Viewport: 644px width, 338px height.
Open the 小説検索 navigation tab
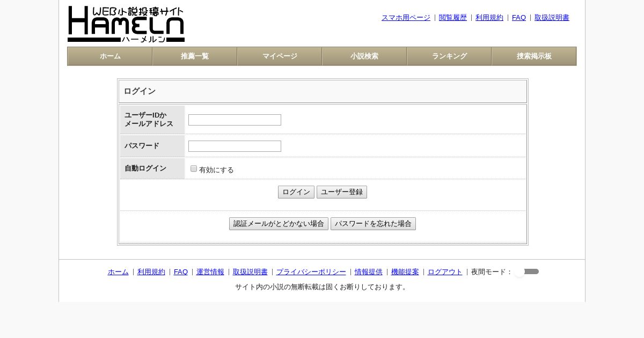tap(364, 56)
